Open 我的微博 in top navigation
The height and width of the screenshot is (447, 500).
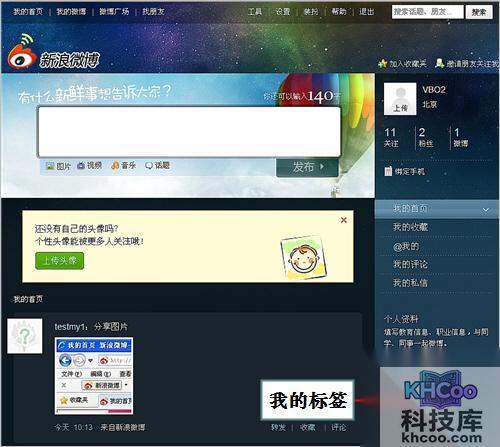coord(71,12)
